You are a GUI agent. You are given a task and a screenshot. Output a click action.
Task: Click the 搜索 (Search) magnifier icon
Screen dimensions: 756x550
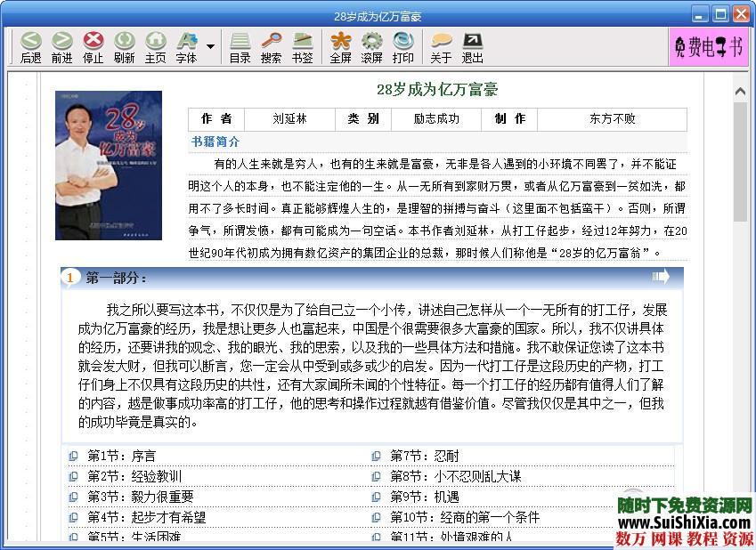click(270, 46)
